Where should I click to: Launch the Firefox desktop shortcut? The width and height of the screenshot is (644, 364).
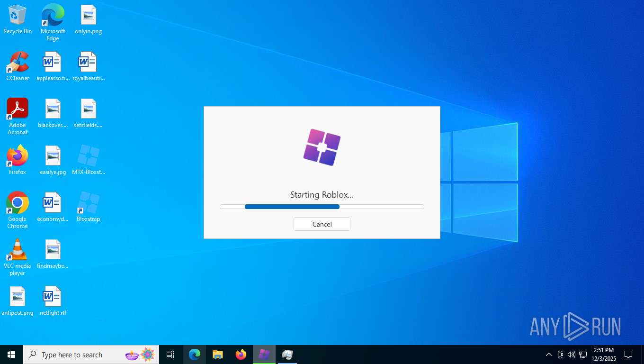click(18, 161)
